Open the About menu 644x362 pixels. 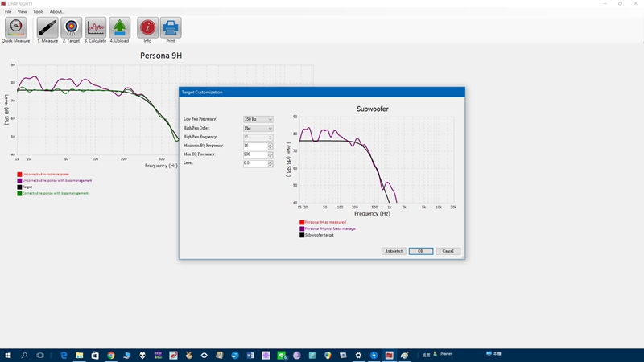(x=56, y=11)
